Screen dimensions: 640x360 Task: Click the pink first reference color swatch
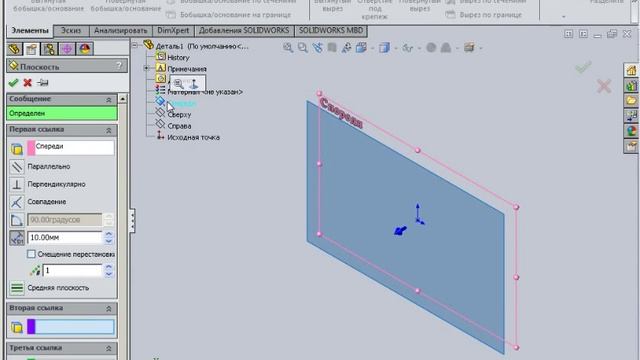tap(31, 147)
